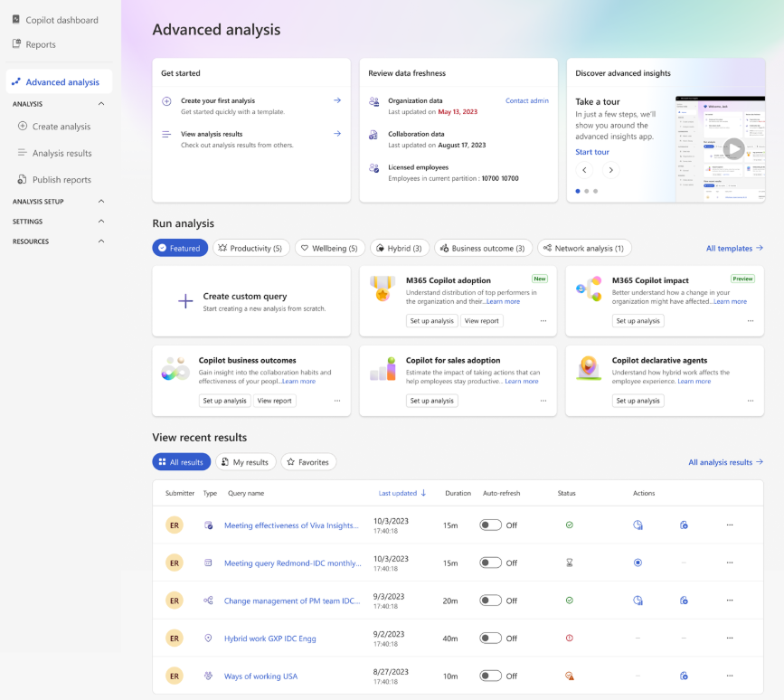This screenshot has height=700, width=784.
Task: Stop the running Meeting query Redmond-IDC
Action: [x=638, y=563]
